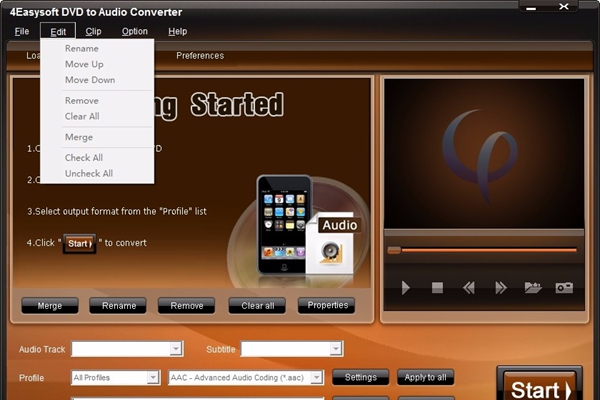Move the preview seek slider handle

click(x=394, y=250)
